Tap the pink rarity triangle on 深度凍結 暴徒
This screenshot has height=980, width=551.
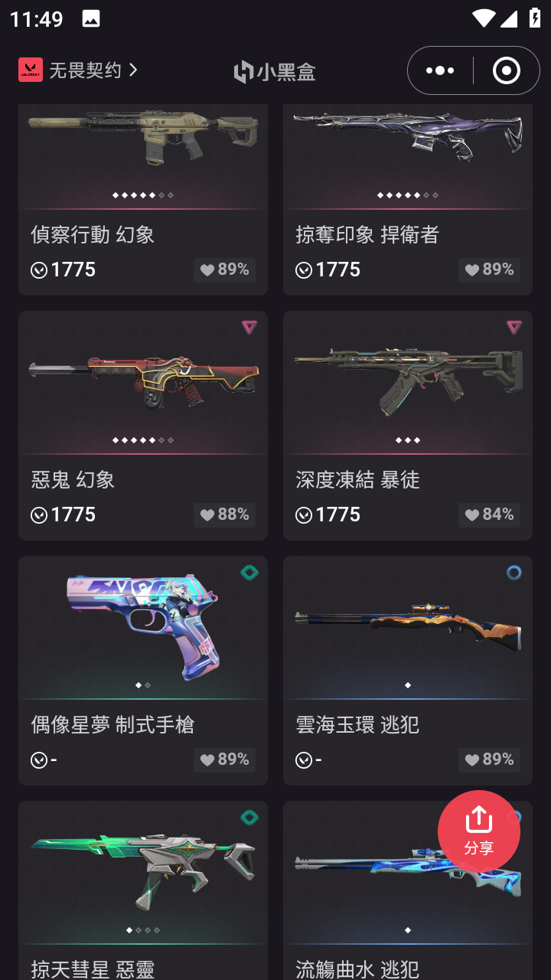click(514, 327)
